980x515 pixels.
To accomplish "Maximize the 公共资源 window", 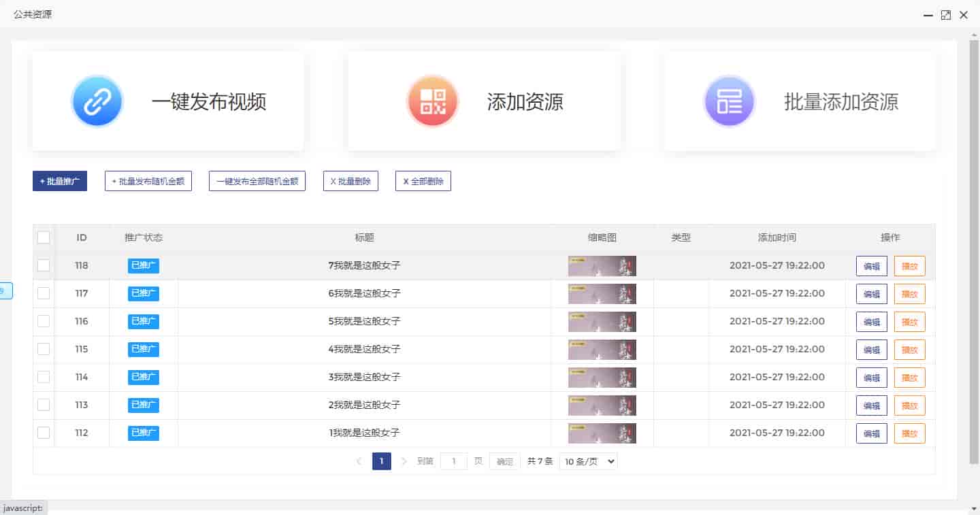I will click(x=945, y=15).
